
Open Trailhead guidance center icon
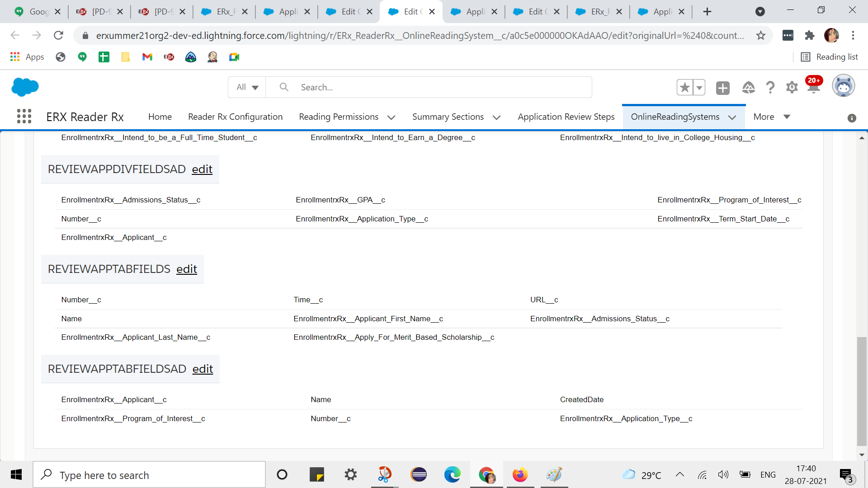point(748,87)
